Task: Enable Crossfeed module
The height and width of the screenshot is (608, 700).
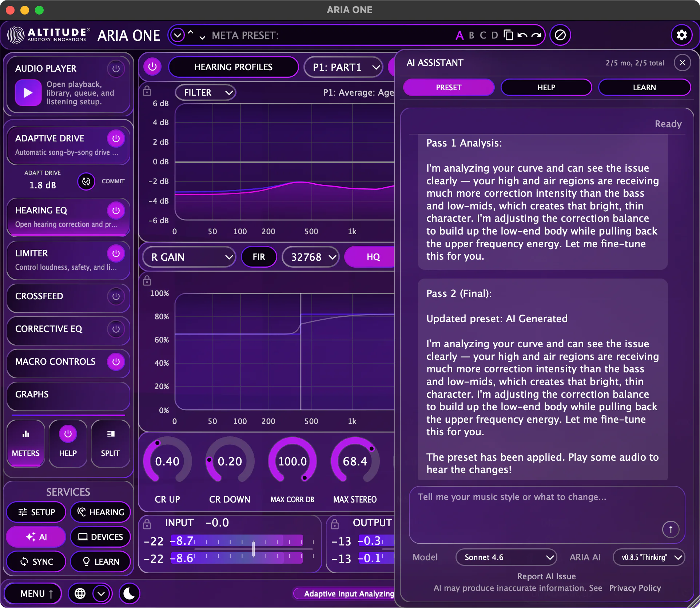Action: [x=116, y=296]
